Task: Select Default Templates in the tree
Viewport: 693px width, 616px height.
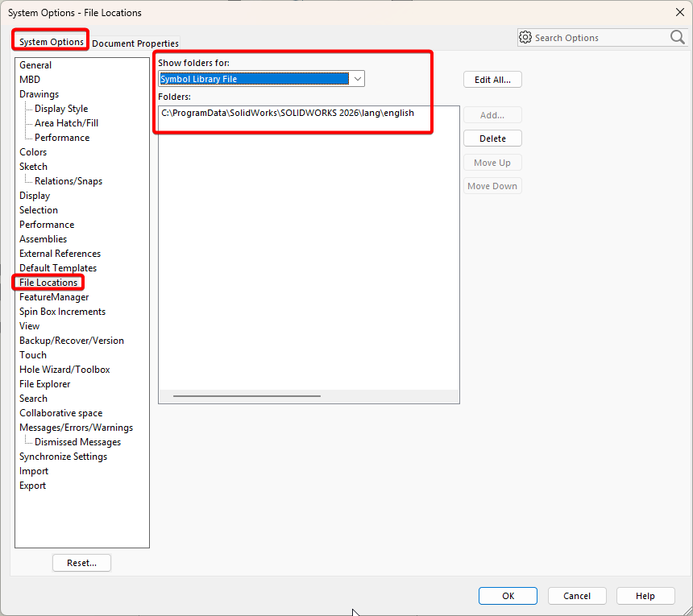Action: pos(58,268)
